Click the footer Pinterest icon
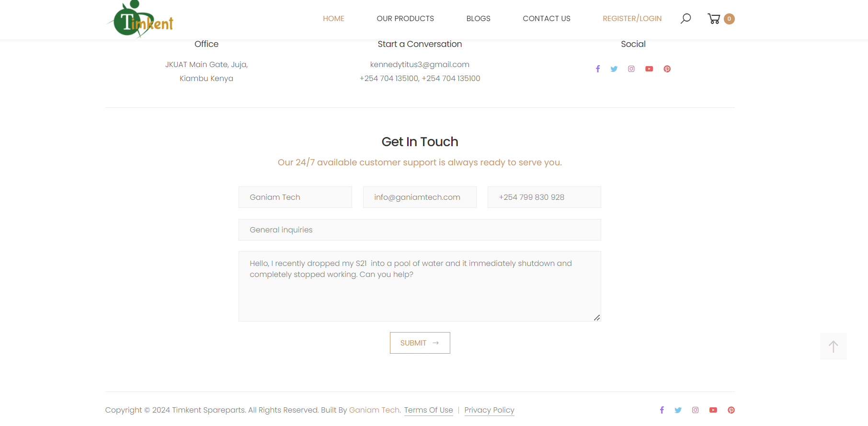The image size is (868, 426). [x=731, y=410]
